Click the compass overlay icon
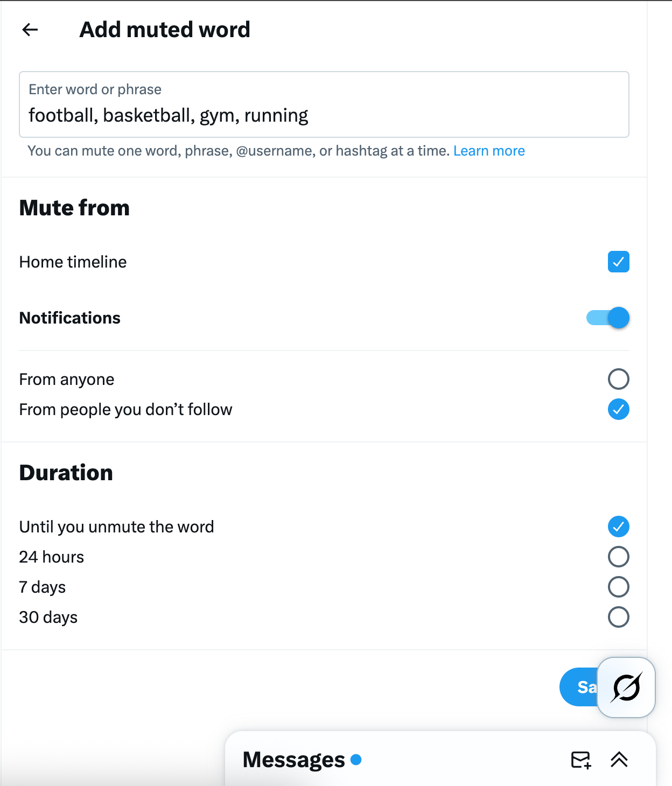 [626, 687]
